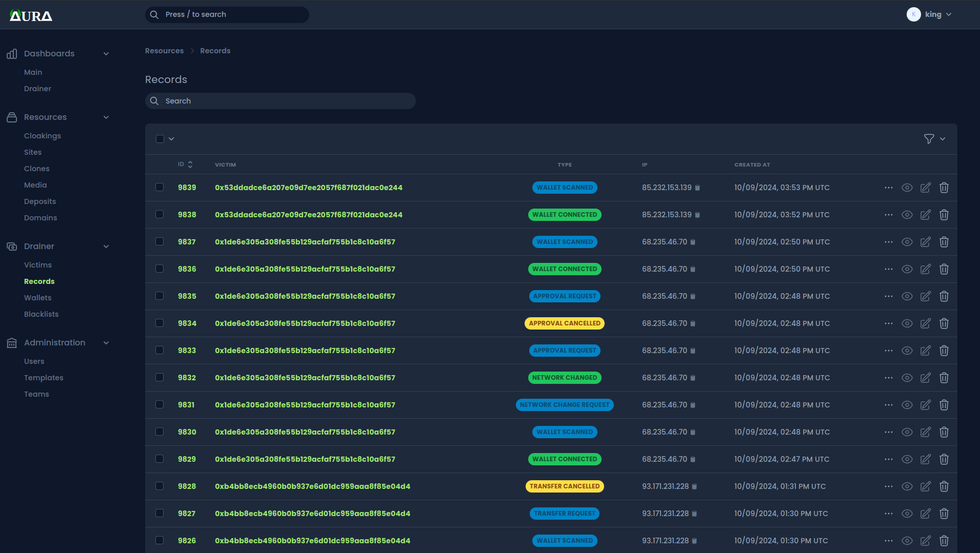Click the trash icon for record 9835

click(x=944, y=296)
